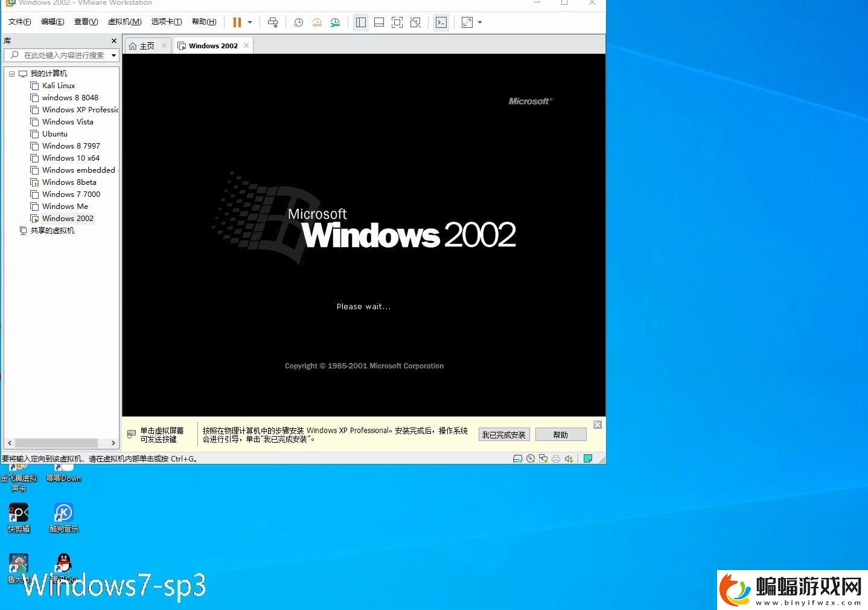Open the QQ penguin desktop shortcut
This screenshot has width=868, height=610.
point(63,568)
